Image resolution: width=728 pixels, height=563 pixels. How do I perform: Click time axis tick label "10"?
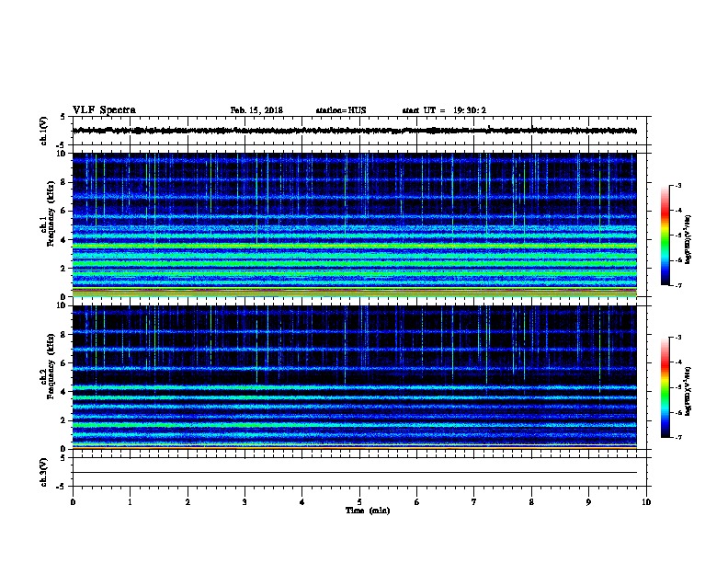[646, 501]
